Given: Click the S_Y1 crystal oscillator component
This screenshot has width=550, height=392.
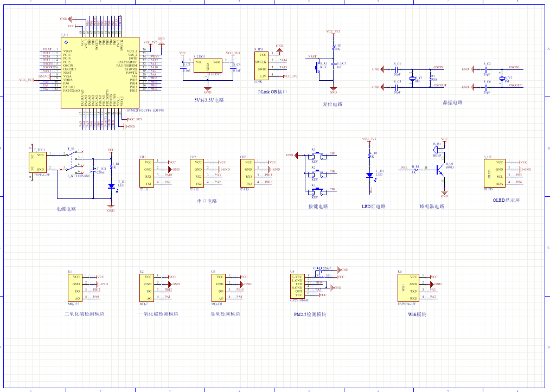Looking at the screenshot, I should point(412,79).
